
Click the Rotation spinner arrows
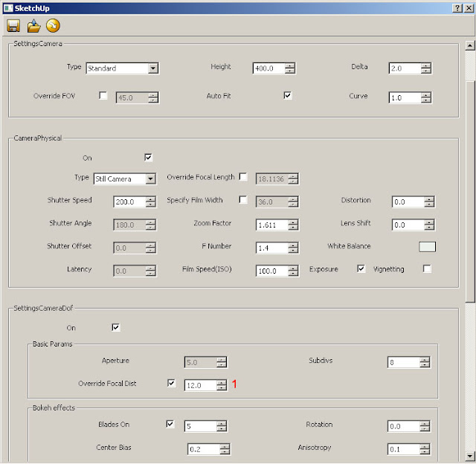click(x=425, y=426)
